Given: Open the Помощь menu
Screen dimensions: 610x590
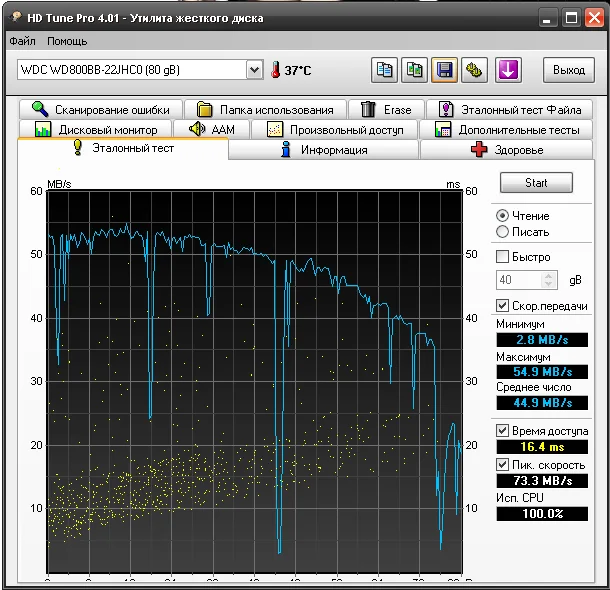Looking at the screenshot, I should coord(67,41).
